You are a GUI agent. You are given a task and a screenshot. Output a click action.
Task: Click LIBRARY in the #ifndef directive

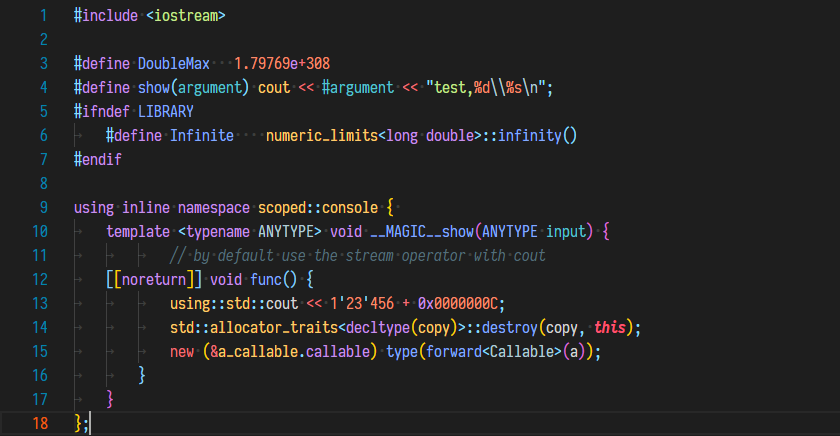pos(165,112)
